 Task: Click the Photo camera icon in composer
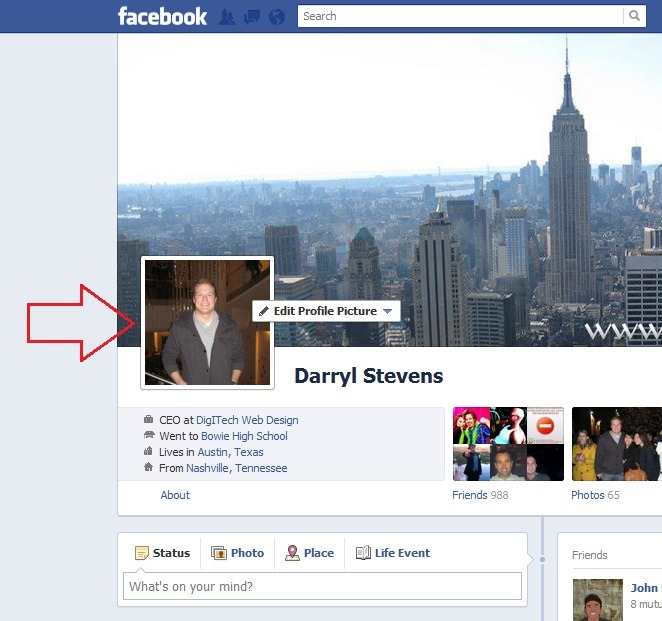point(219,553)
